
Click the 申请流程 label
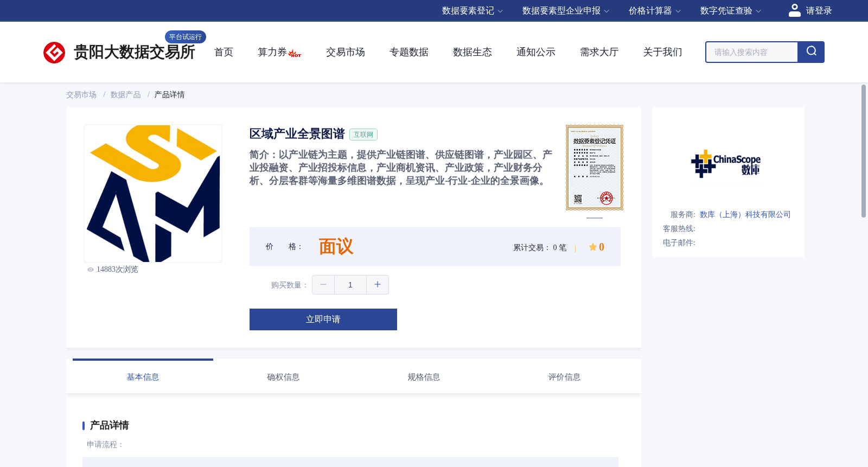click(x=105, y=445)
